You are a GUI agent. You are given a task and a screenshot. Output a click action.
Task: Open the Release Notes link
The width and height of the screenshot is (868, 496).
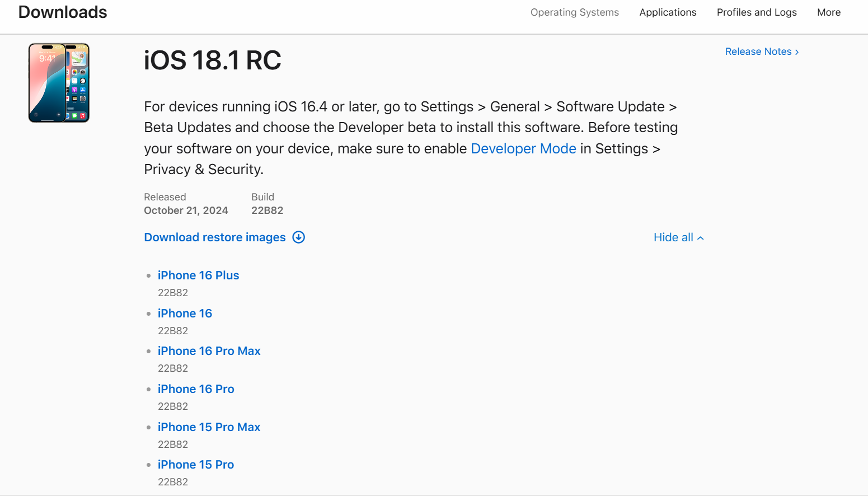(x=762, y=52)
